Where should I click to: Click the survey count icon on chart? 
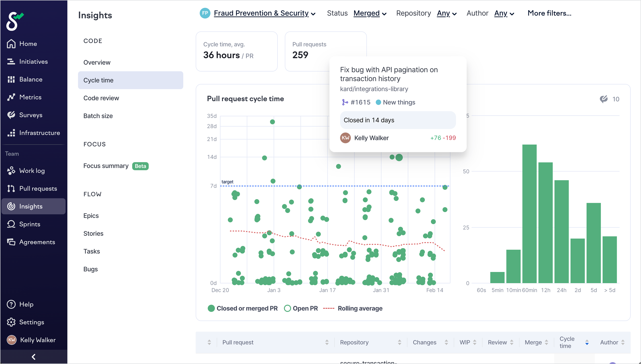604,99
